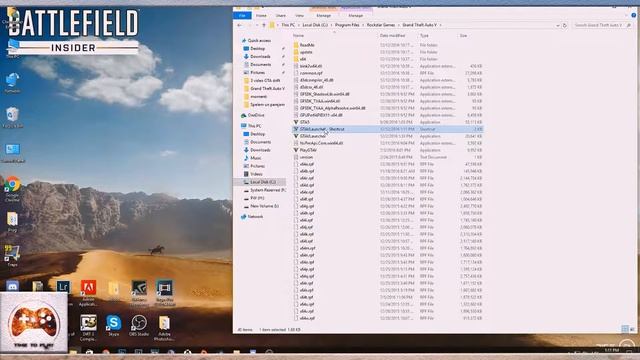The image size is (640, 360).
Task: Launch OBS Studio from desktop
Action: 139,325
